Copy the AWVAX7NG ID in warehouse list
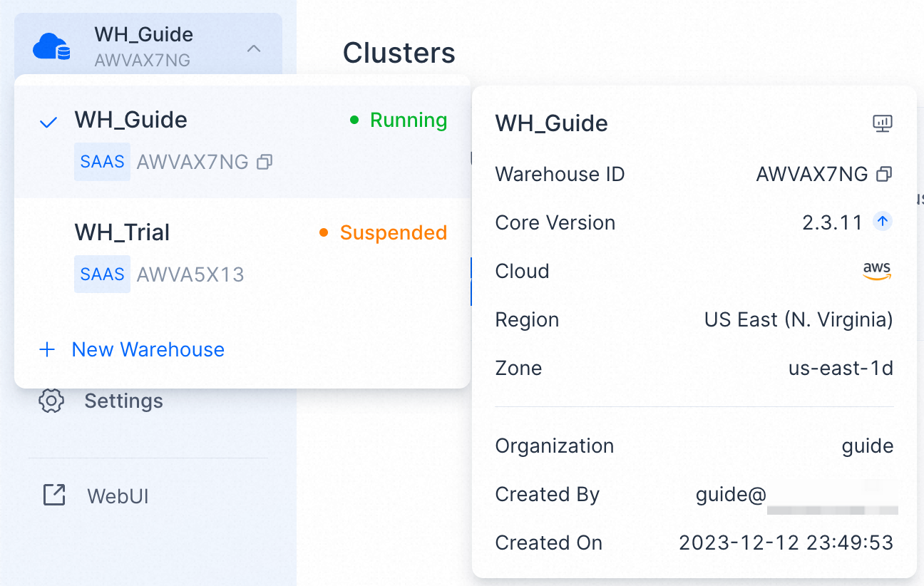This screenshot has height=586, width=924. (265, 163)
